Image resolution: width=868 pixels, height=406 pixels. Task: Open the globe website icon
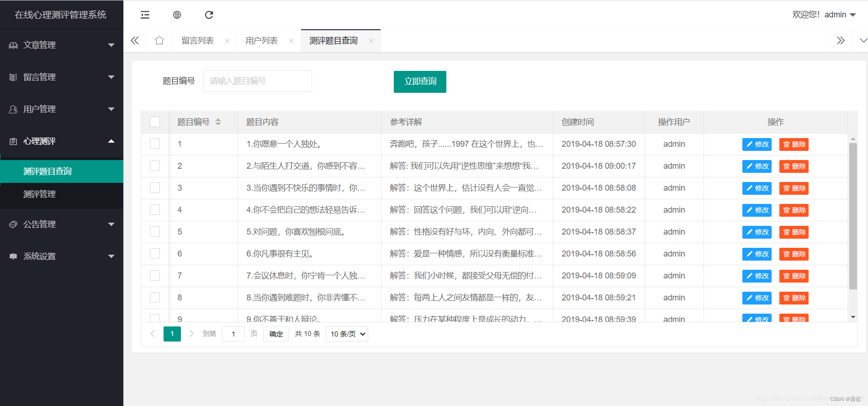coord(177,15)
